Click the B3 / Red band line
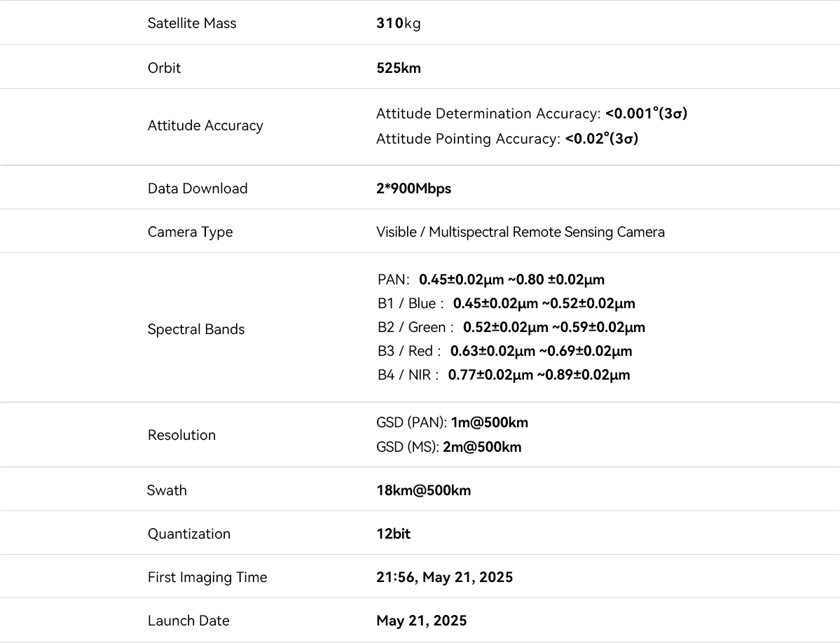Screen dimensions: 840x643 [504, 351]
